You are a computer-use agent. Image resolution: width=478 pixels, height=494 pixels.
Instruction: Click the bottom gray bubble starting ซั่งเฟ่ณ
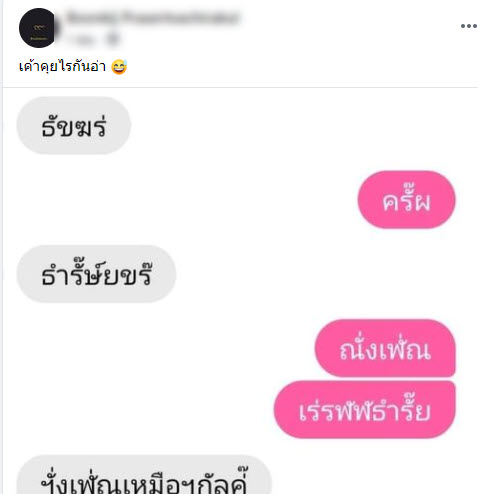(x=144, y=475)
